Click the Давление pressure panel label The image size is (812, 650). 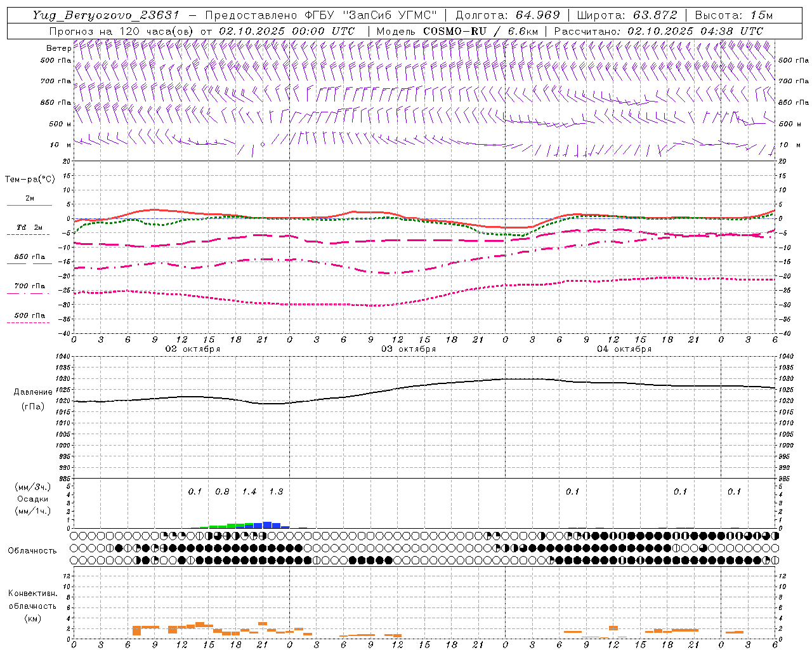pos(32,392)
